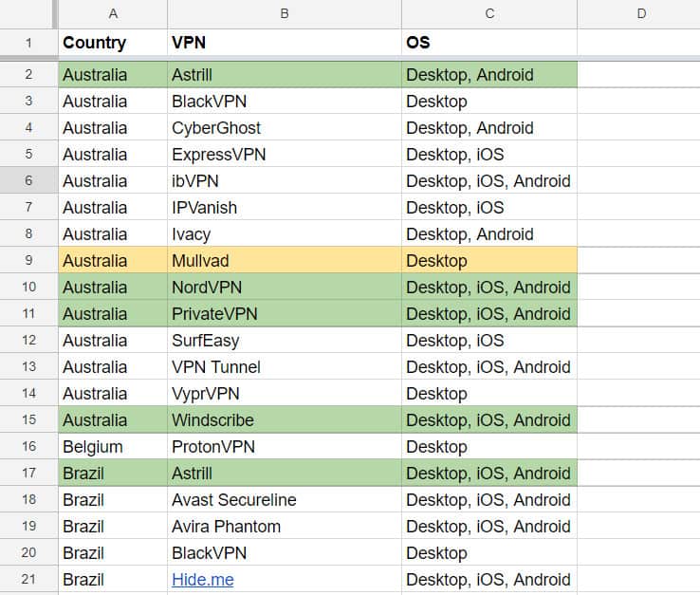
Task: Select the OS header cell
Action: 489,43
